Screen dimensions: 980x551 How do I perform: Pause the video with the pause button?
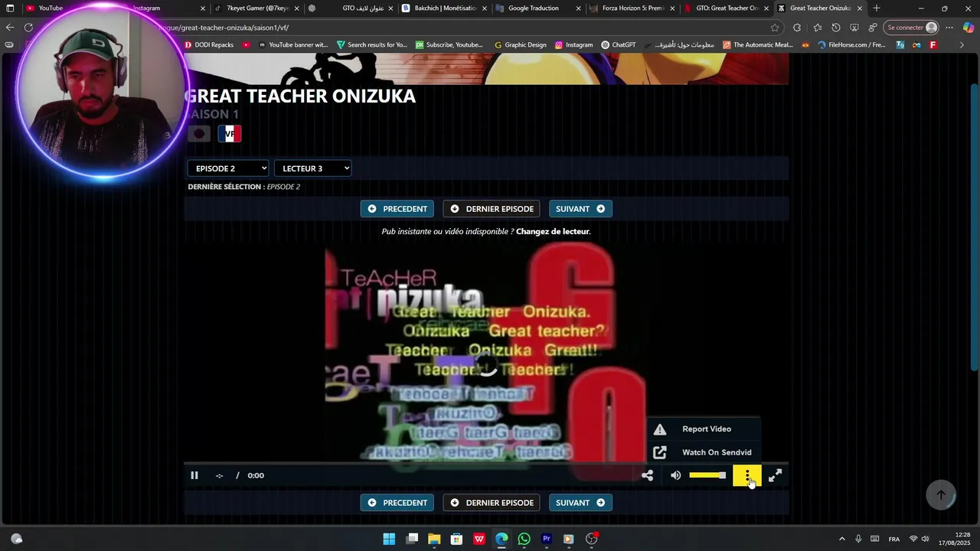point(194,475)
